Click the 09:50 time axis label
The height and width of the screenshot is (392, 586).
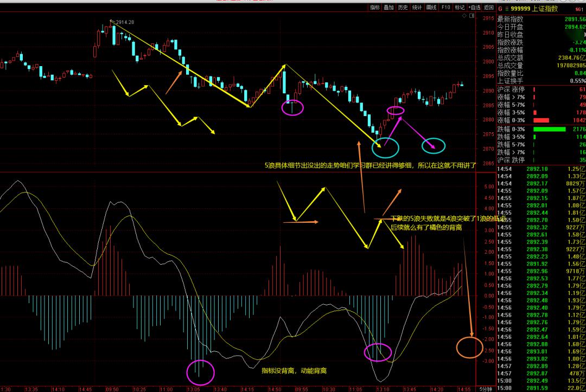pyautogui.click(x=112, y=389)
